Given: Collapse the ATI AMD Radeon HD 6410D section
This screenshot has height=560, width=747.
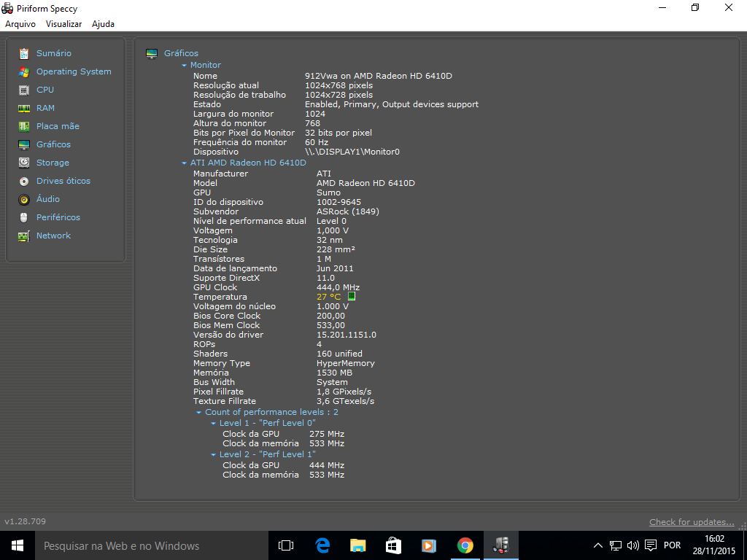Looking at the screenshot, I should (184, 163).
